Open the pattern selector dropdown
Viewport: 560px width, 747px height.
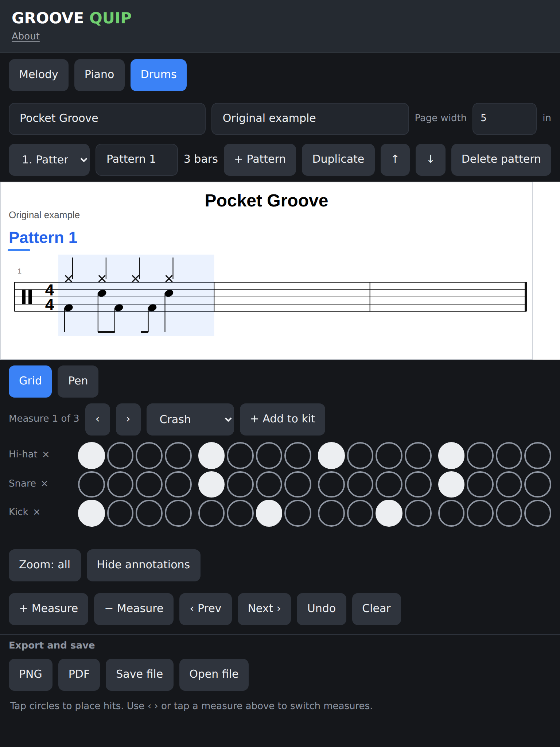point(49,159)
